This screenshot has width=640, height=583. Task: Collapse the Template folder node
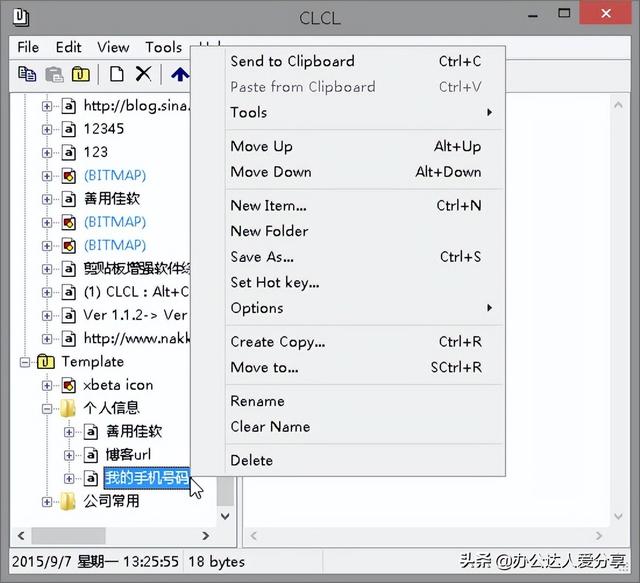tap(25, 362)
